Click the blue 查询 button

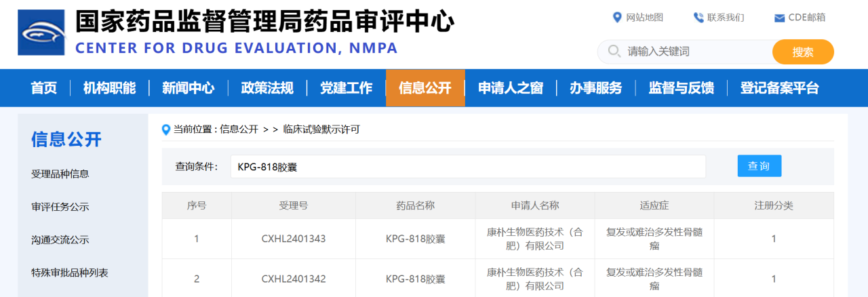[759, 166]
